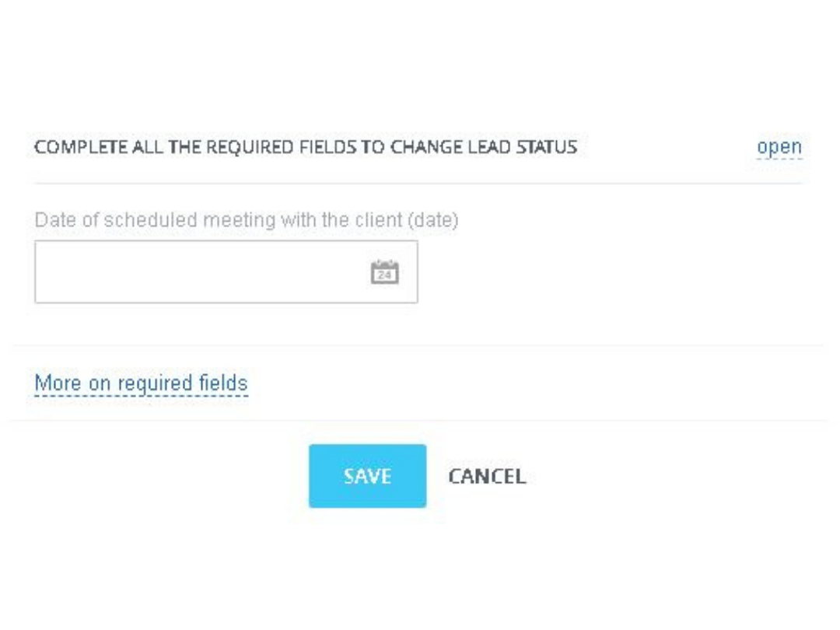Choose CANCEL next to the SAVE button

[x=487, y=476]
